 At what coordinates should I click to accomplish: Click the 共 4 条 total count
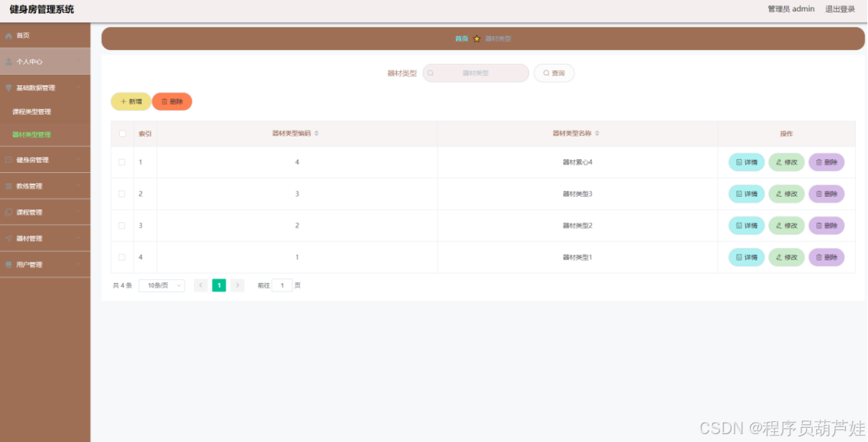122,286
